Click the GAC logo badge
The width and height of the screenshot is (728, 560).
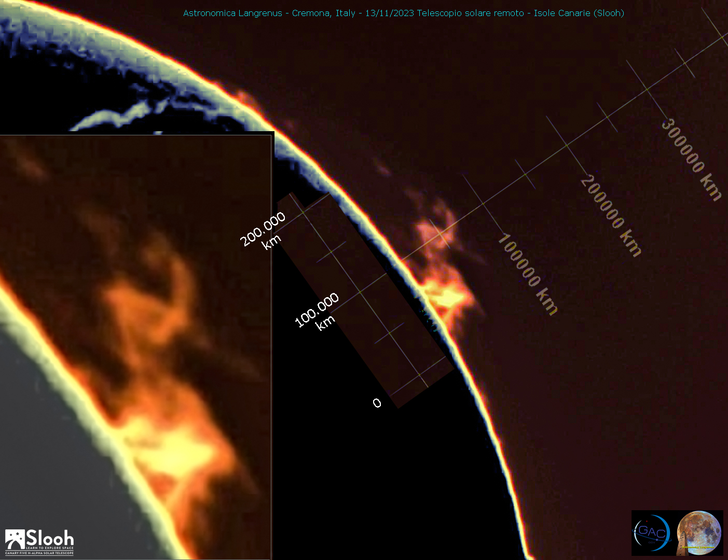(653, 533)
